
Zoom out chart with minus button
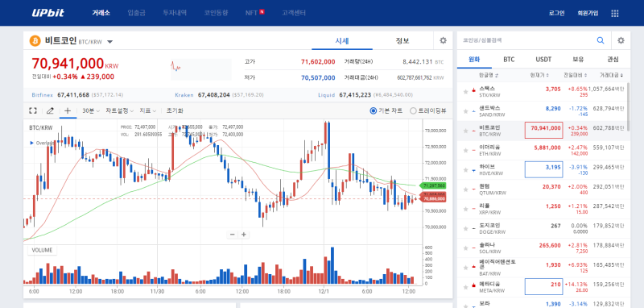point(233,235)
